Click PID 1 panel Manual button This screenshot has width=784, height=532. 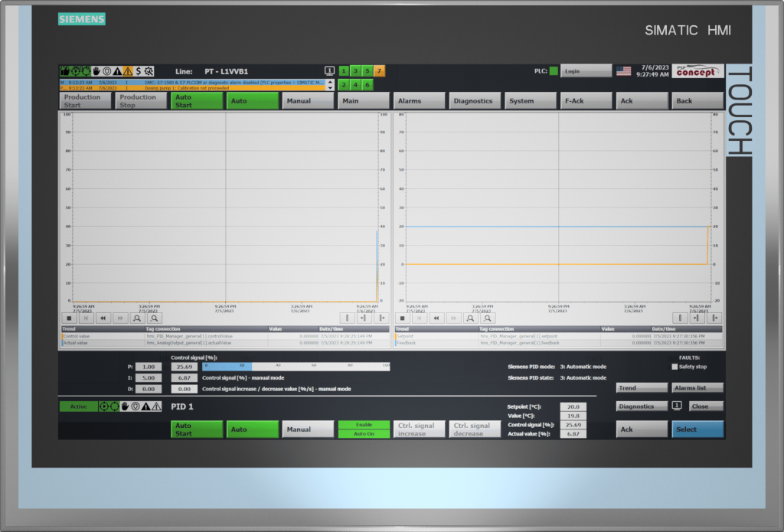[x=308, y=429]
